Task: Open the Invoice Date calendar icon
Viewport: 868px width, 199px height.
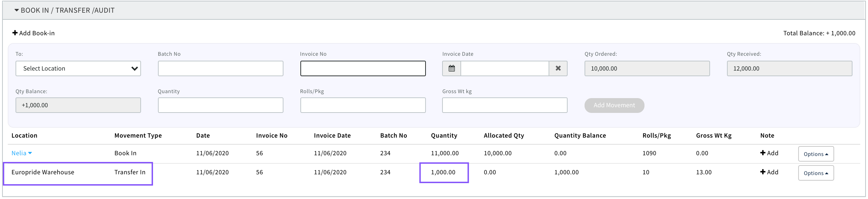Action: (452, 68)
